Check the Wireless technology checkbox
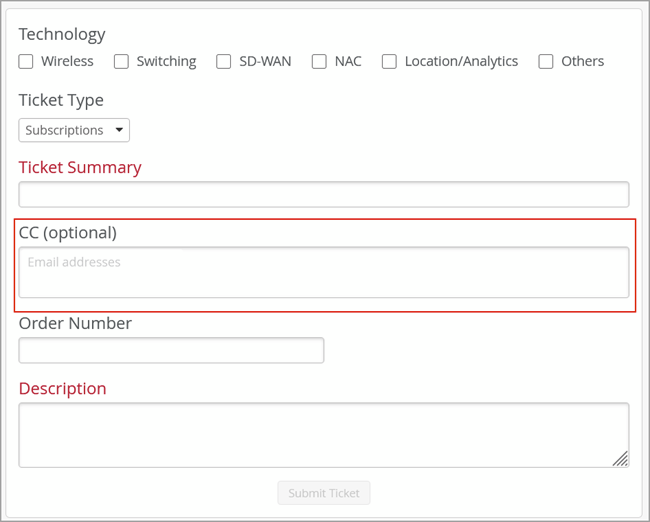This screenshot has width=650, height=522. tap(26, 62)
